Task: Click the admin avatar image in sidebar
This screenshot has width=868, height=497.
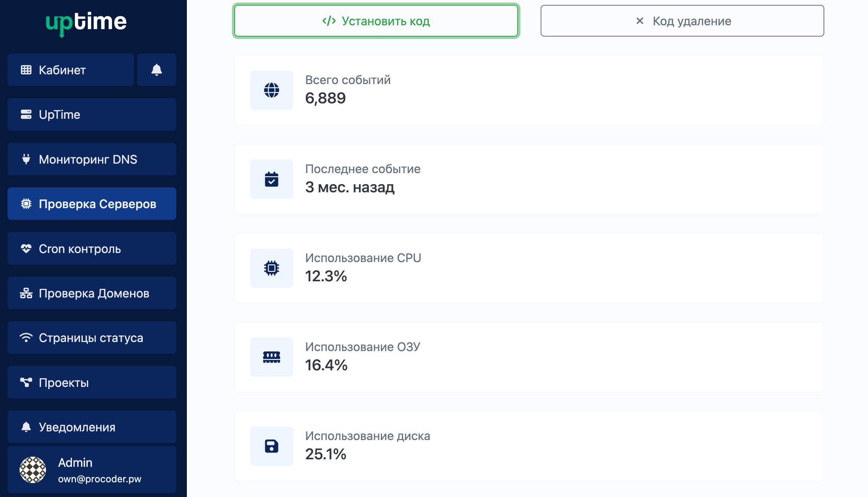Action: [33, 470]
